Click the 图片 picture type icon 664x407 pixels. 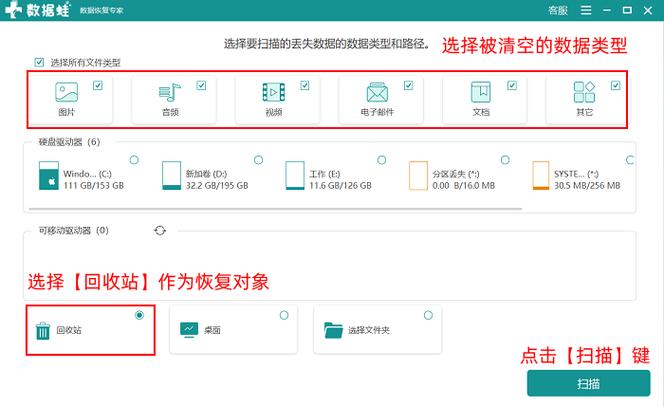point(66,92)
